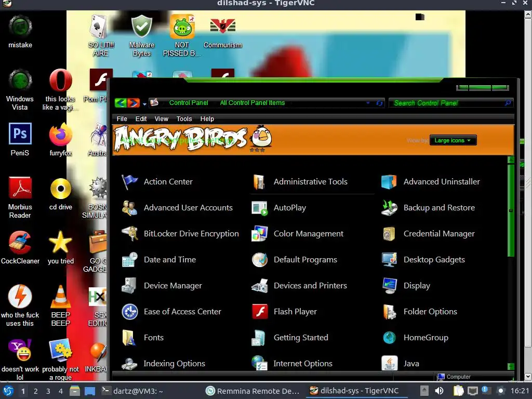The width and height of the screenshot is (532, 399).
Task: Open the Display monitor icon
Action: [x=389, y=286]
